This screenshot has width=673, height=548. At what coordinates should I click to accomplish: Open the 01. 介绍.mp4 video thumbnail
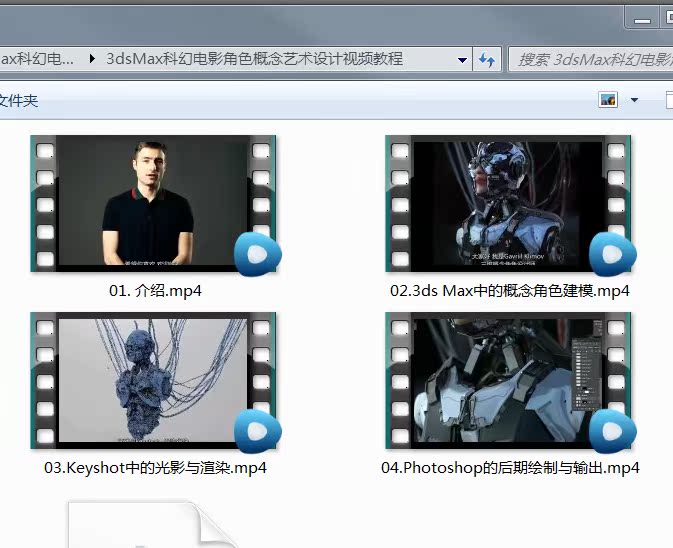tap(153, 203)
